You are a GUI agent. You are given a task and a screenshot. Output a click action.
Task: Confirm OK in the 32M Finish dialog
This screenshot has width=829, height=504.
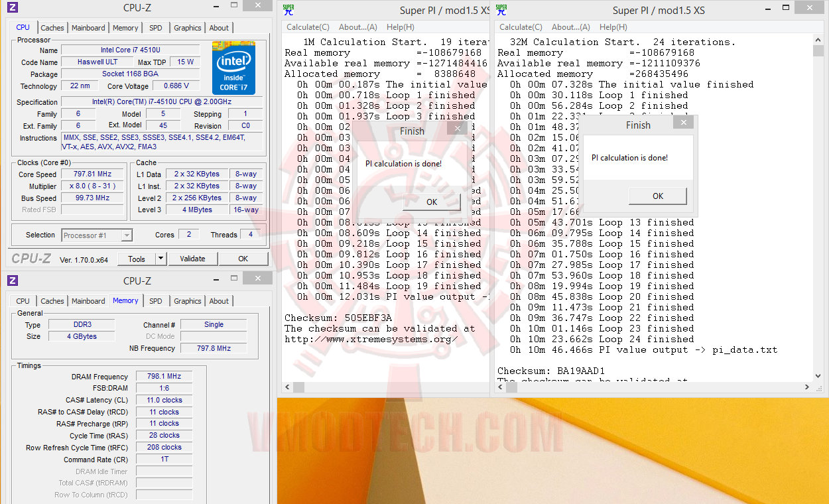pyautogui.click(x=658, y=196)
